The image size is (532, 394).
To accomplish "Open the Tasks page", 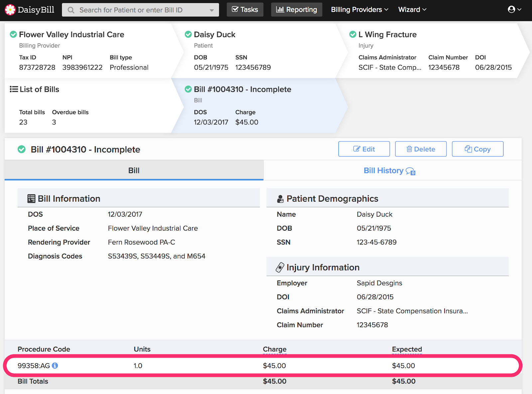I will coord(245,10).
